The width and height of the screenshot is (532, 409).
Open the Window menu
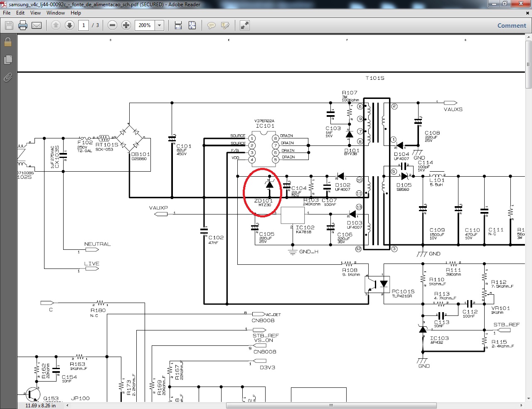tap(56, 13)
